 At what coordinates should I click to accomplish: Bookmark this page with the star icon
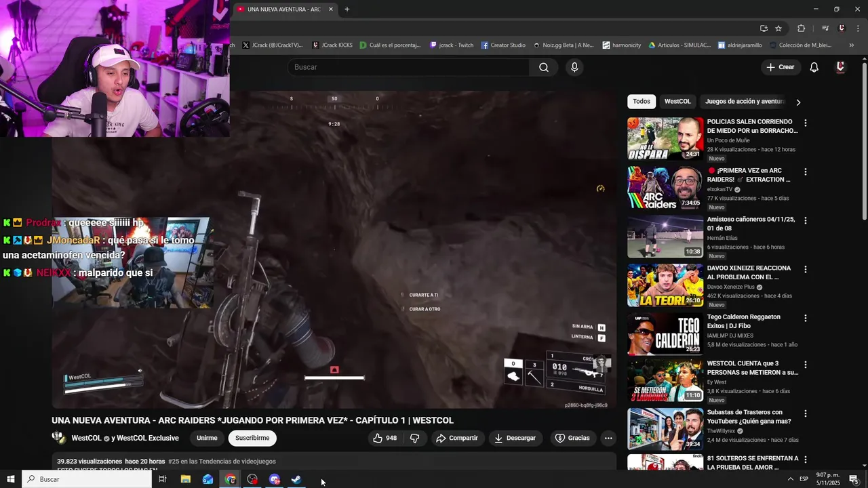coord(778,28)
